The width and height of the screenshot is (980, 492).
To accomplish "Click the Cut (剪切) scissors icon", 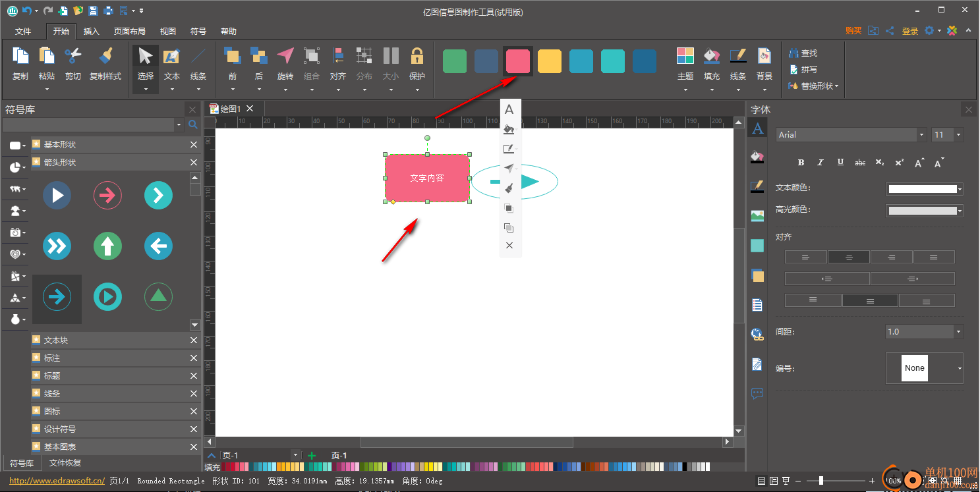I will pyautogui.click(x=72, y=57).
